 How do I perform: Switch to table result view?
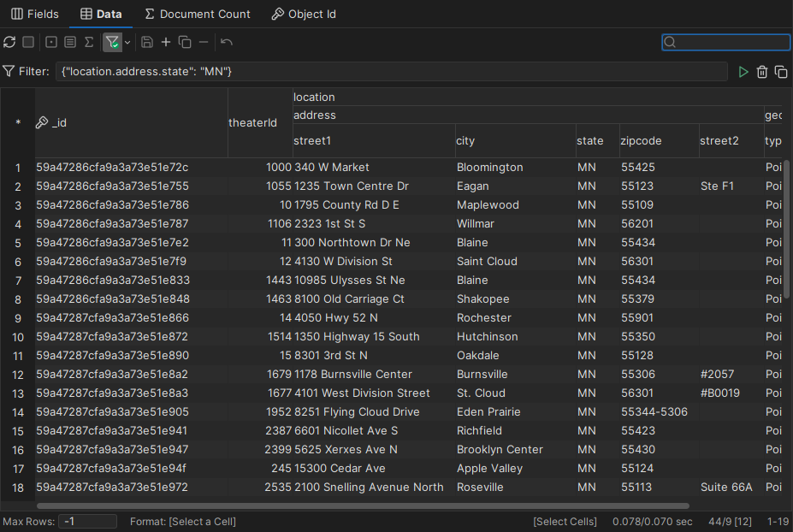[x=28, y=42]
